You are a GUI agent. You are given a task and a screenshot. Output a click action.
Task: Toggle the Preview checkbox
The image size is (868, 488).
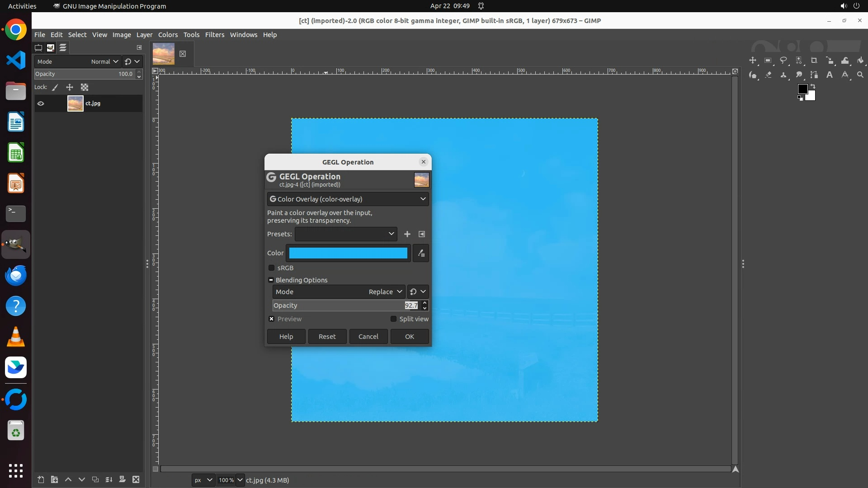click(272, 319)
